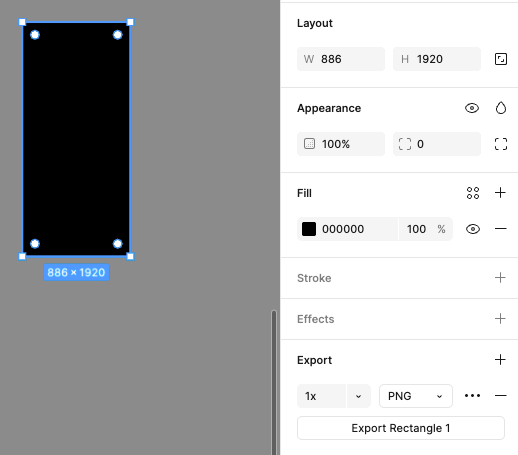This screenshot has height=455, width=518.
Task: Select the black rectangle on canvas
Action: pos(76,139)
